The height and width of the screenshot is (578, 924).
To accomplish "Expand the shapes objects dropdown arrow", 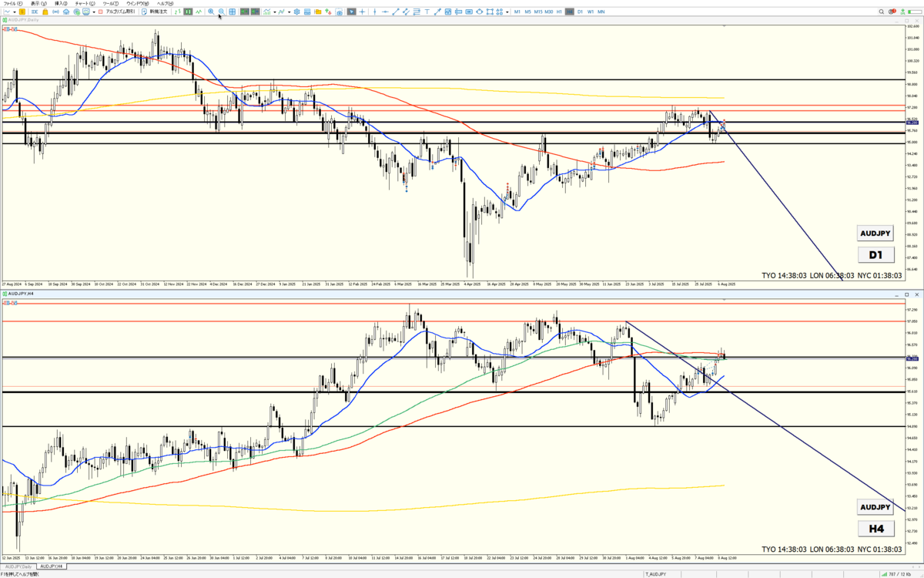I will pos(507,12).
